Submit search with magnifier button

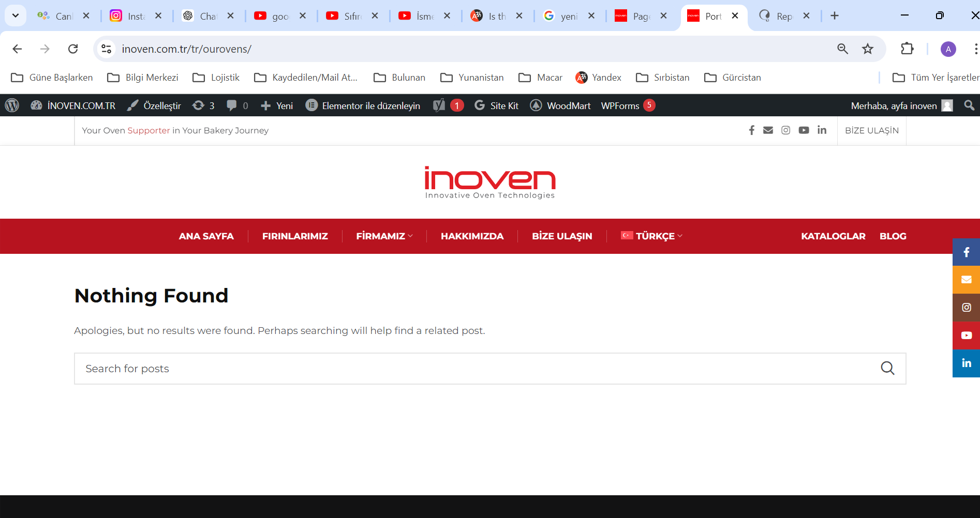pos(888,368)
